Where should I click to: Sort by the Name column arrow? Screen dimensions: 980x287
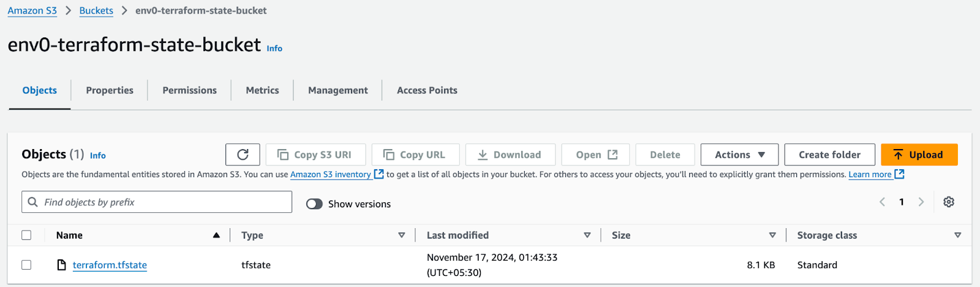tap(216, 235)
